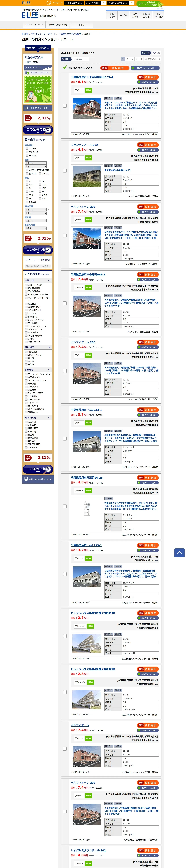Jump to 最後のページ

tap(152, 59)
